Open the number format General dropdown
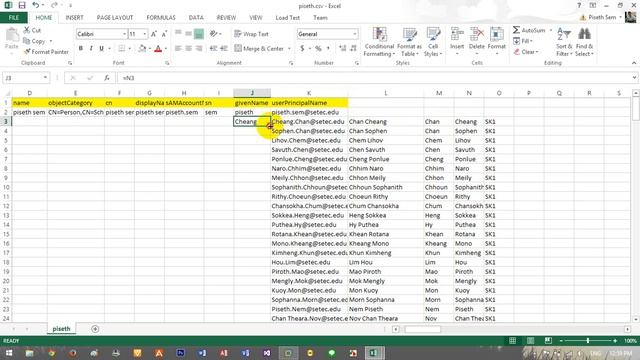This screenshot has width=640, height=360. coord(354,34)
